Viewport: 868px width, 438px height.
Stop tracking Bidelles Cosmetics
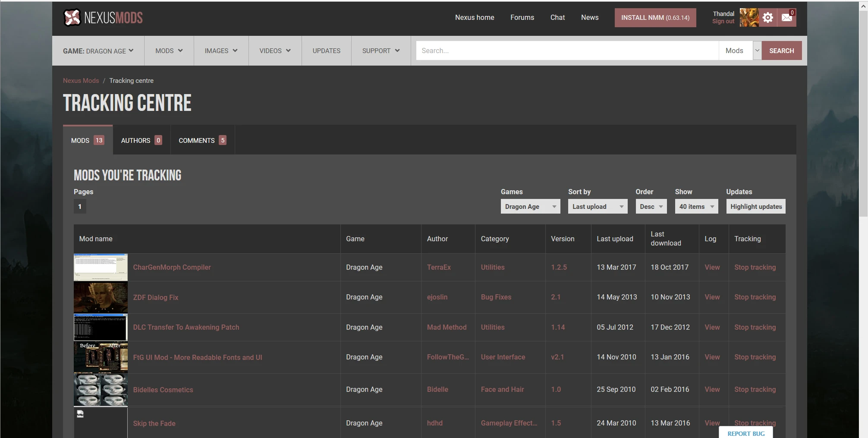click(x=755, y=390)
